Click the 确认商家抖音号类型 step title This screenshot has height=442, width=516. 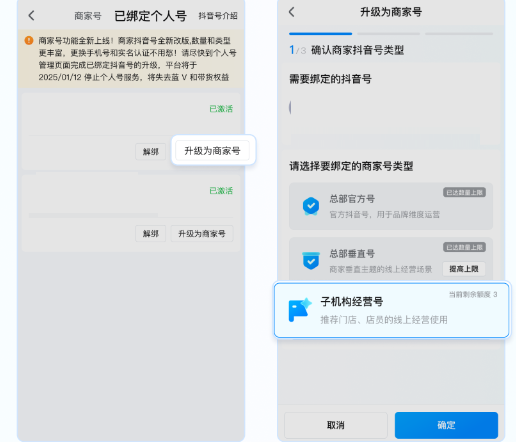point(357,50)
